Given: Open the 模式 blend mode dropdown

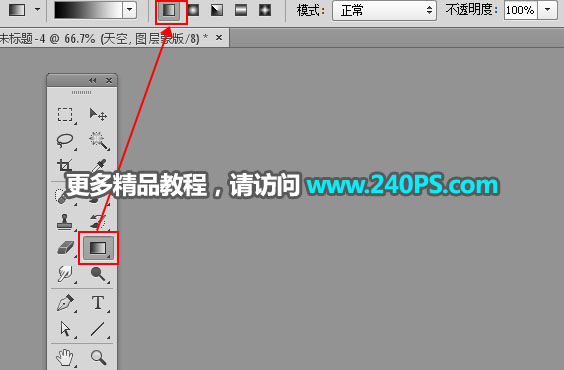Looking at the screenshot, I should coord(385,10).
